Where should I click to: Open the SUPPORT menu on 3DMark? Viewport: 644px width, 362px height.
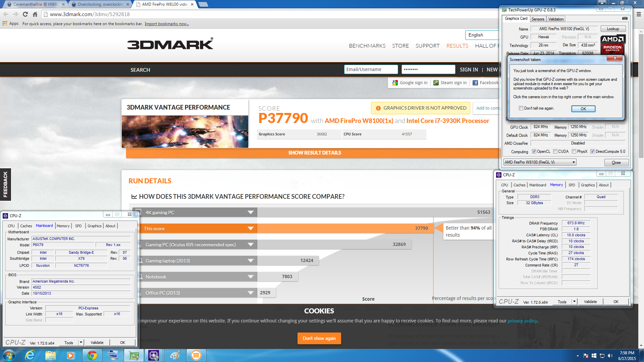[427, 46]
